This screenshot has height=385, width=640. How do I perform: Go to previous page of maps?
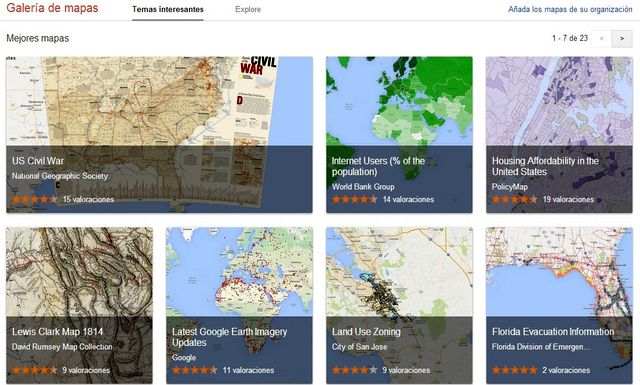coord(602,38)
